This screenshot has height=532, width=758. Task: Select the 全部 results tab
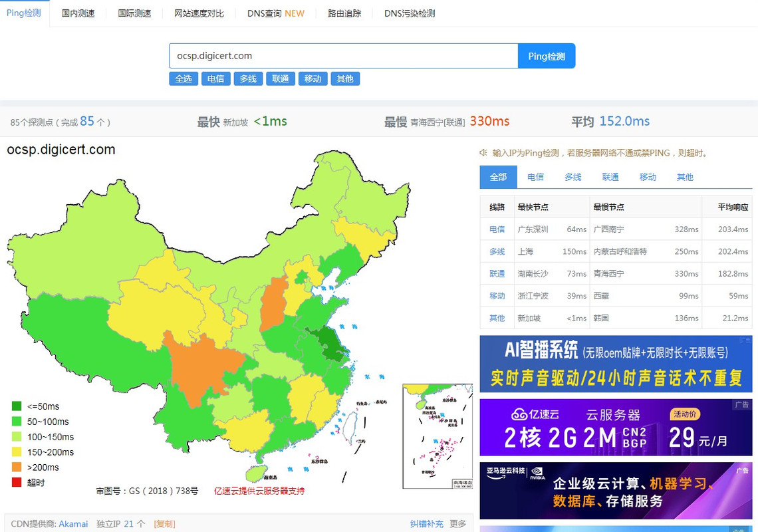499,177
